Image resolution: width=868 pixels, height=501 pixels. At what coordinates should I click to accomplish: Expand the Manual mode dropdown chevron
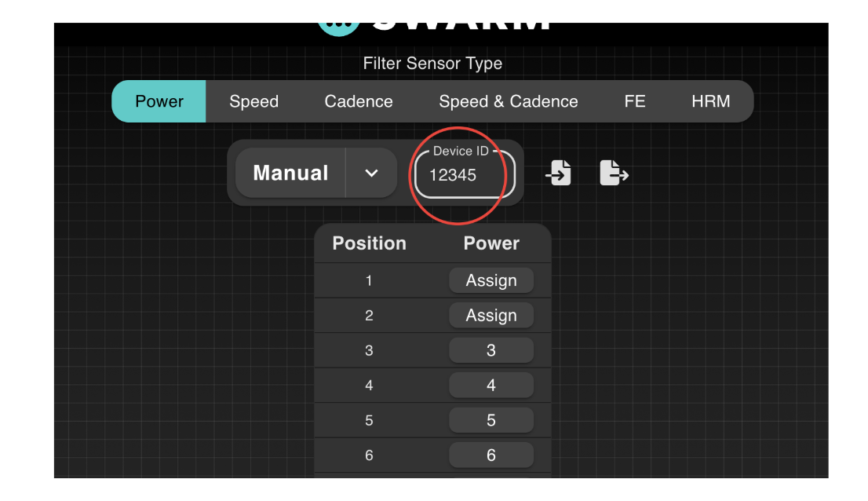click(x=372, y=173)
